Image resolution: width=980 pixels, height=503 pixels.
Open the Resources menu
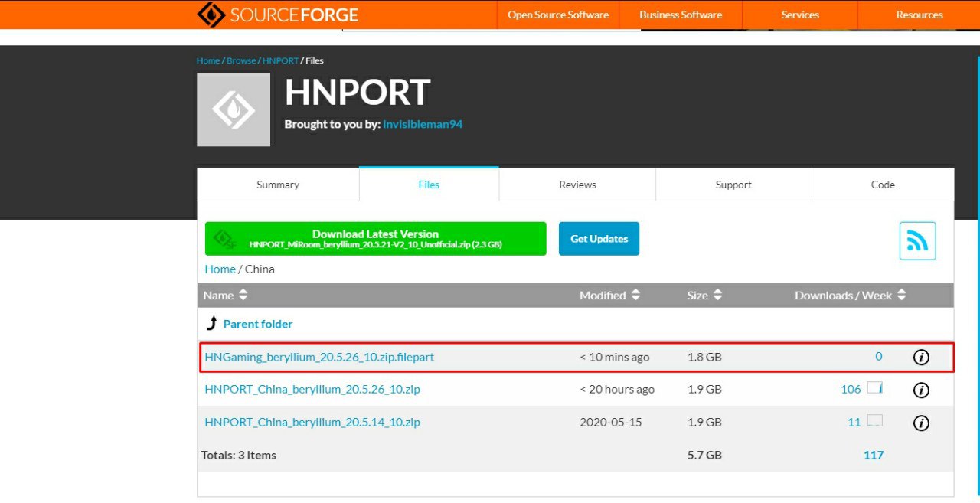tap(920, 15)
